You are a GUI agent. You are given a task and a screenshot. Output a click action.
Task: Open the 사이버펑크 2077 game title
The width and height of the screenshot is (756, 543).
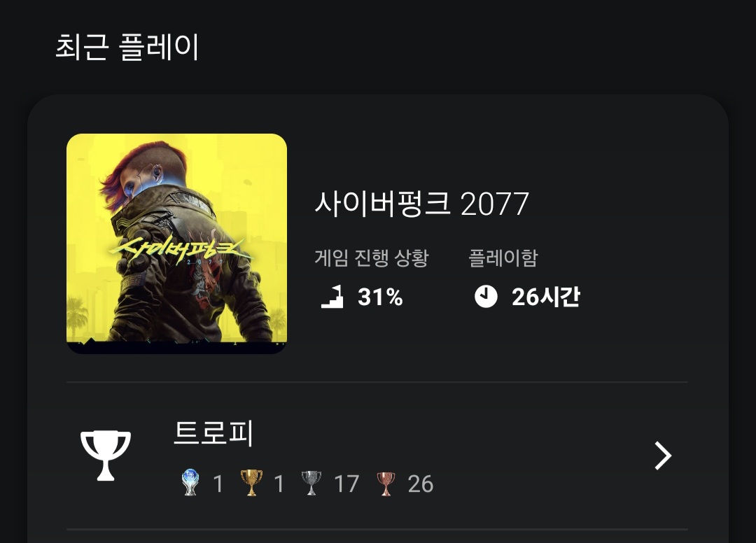coord(422,204)
